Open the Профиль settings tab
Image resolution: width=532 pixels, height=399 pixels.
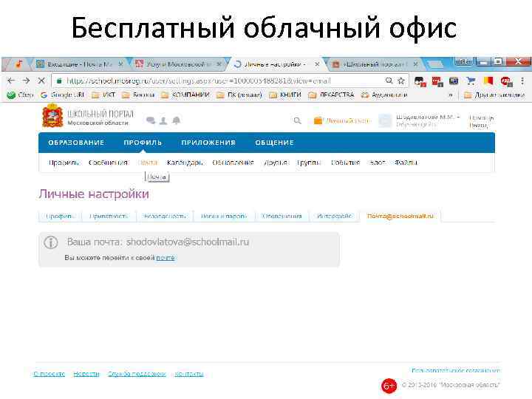coord(60,216)
